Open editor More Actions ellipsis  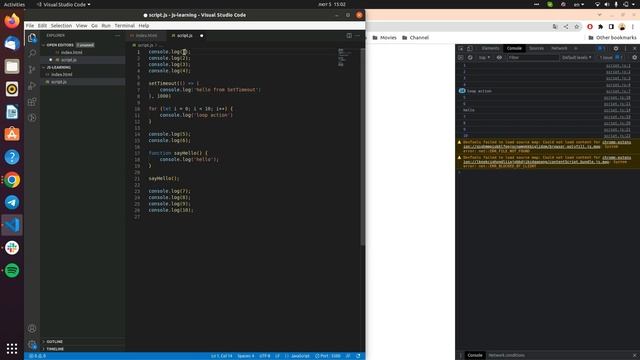[x=358, y=36]
